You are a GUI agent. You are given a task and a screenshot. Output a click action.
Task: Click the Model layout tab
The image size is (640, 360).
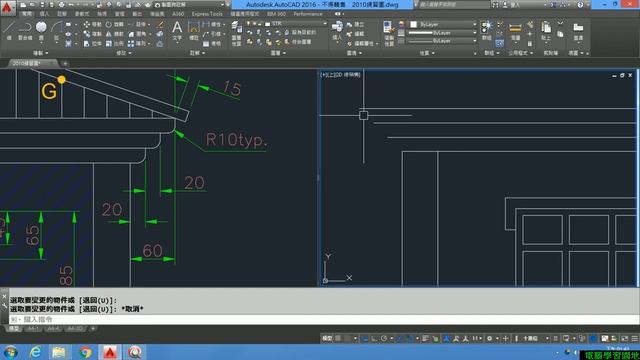tap(14, 329)
